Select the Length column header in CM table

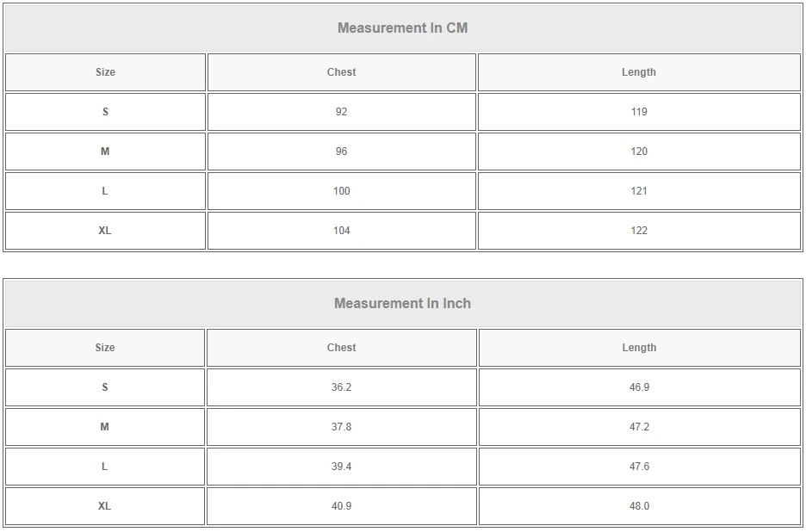(x=639, y=72)
